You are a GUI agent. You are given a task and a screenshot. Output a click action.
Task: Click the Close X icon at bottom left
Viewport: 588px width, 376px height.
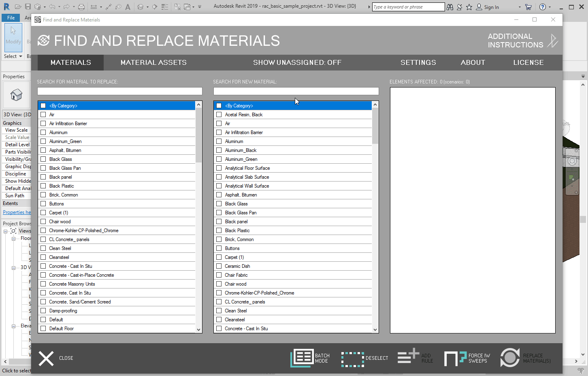click(x=46, y=358)
